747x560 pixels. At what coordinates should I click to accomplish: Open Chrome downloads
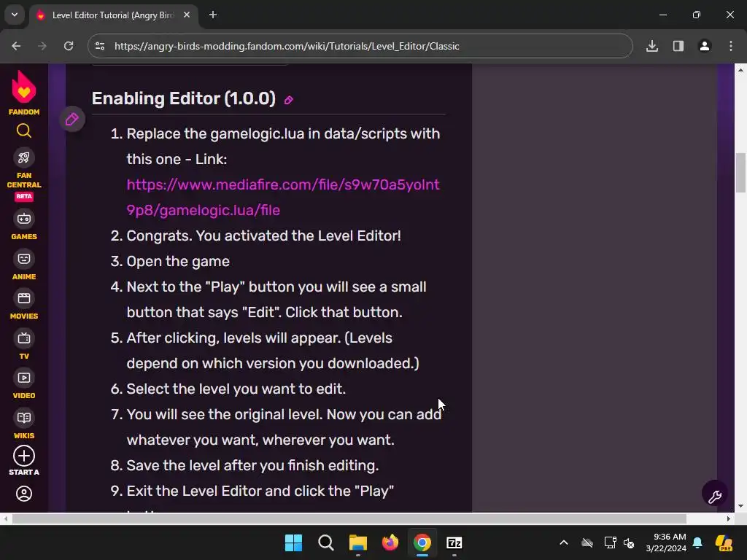[x=652, y=46]
